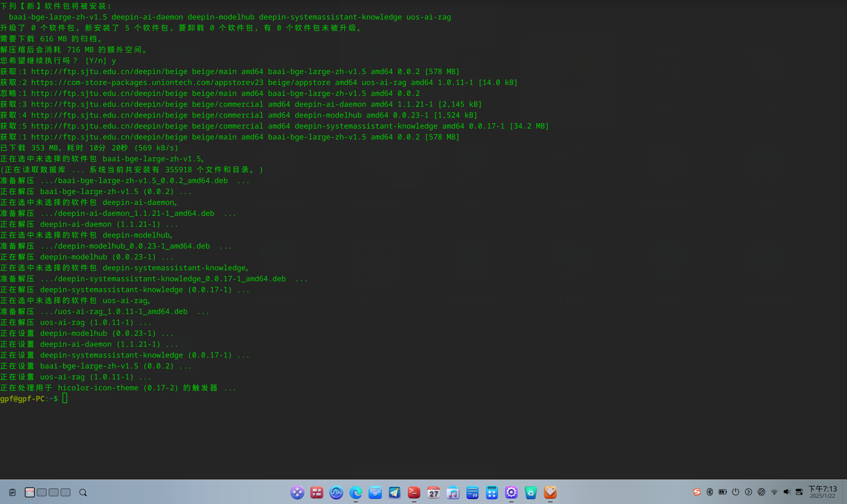Expand hidden tray icons arrow

coord(748,492)
